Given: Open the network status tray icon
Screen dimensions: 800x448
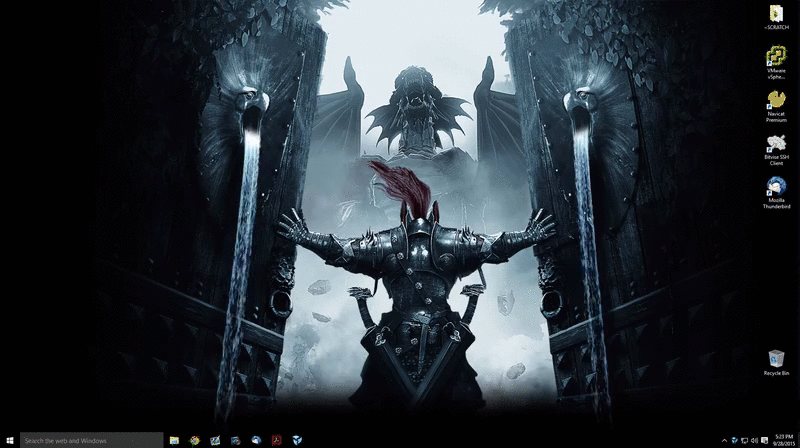Looking at the screenshot, I should coord(744,440).
